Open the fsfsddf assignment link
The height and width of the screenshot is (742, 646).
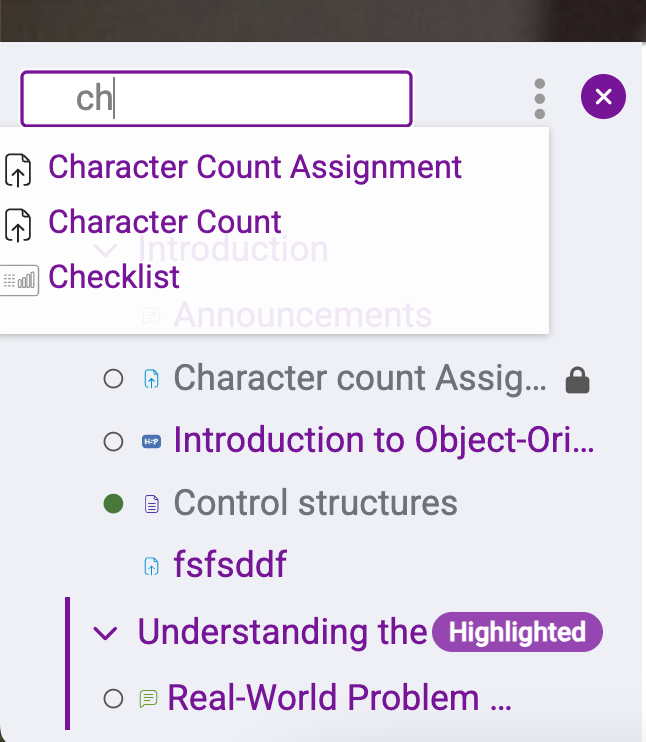(230, 565)
